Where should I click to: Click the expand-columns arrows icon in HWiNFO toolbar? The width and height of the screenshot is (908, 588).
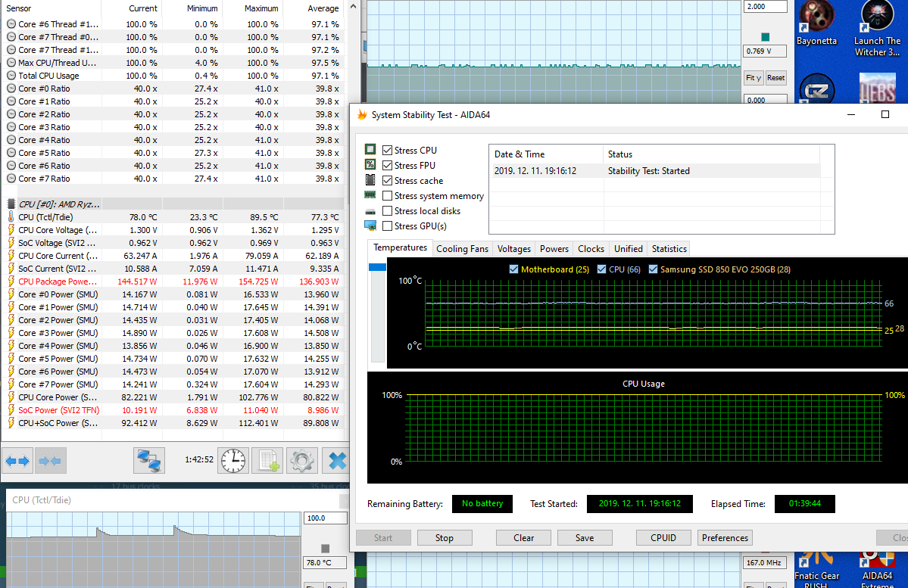(17, 461)
